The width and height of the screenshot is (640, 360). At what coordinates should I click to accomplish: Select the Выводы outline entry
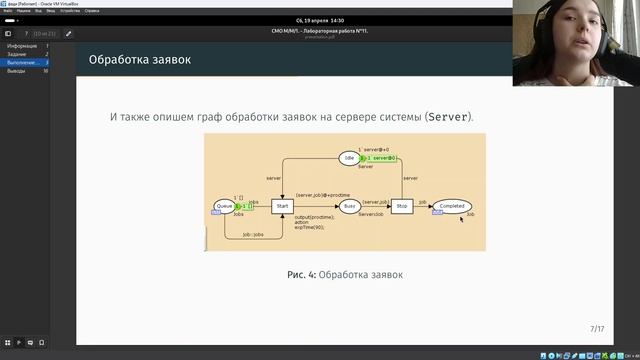pos(25,71)
